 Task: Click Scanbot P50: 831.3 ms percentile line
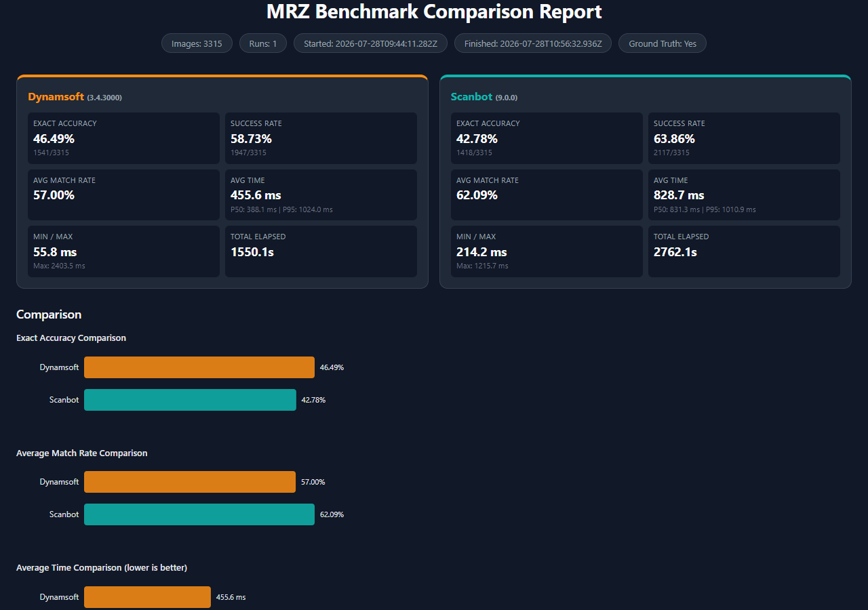705,209
